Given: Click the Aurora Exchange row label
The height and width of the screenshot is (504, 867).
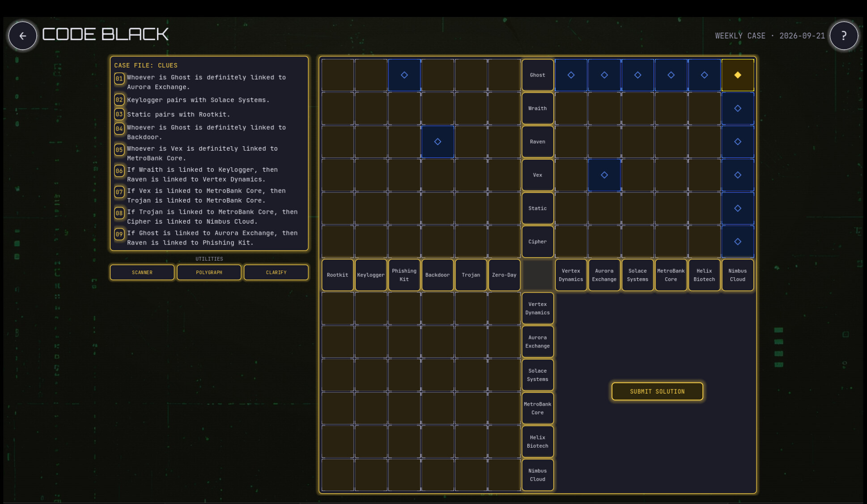Looking at the screenshot, I should point(538,342).
